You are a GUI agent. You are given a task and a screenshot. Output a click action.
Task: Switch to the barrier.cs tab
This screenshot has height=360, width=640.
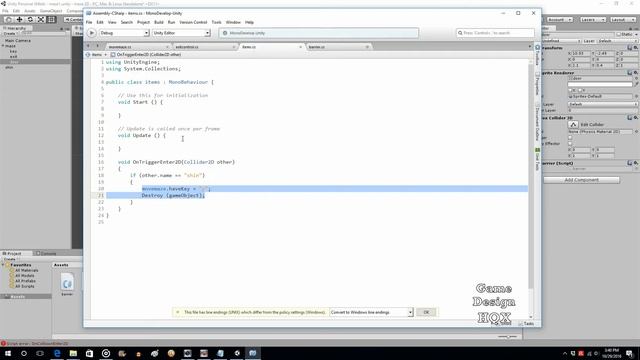point(338,47)
